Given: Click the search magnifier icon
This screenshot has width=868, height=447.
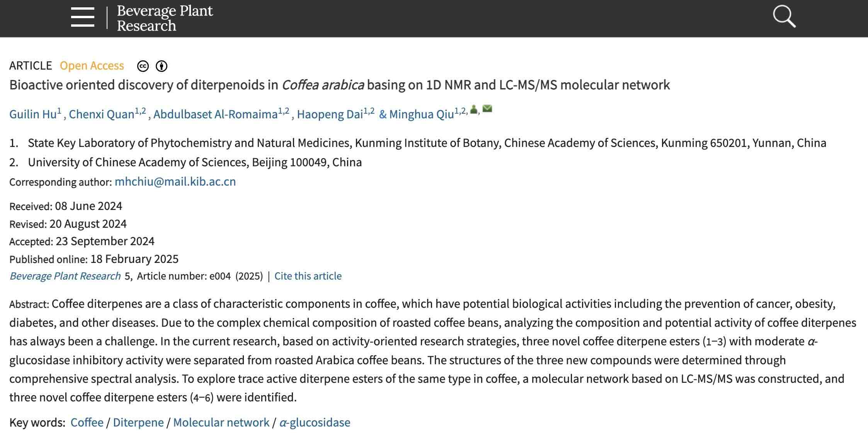Looking at the screenshot, I should [784, 17].
